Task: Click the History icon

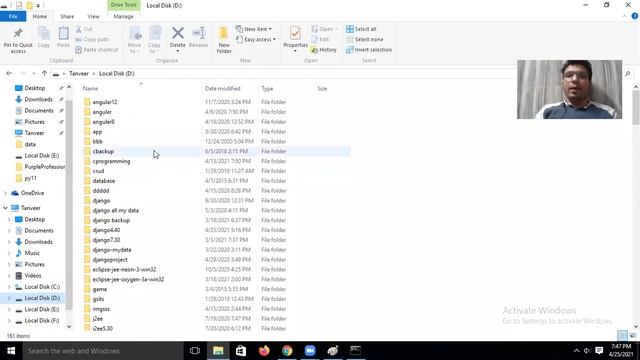Action: coord(324,49)
